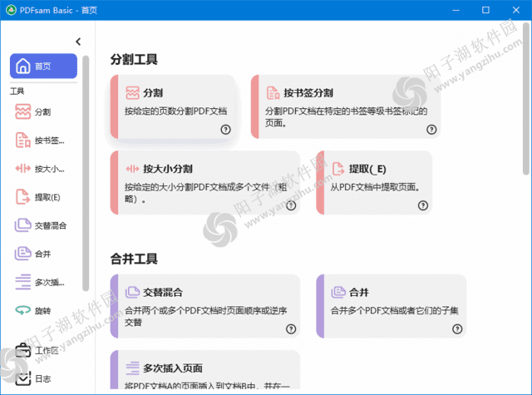Show help for 提取(_E) card
The height and width of the screenshot is (395, 532).
tap(423, 205)
